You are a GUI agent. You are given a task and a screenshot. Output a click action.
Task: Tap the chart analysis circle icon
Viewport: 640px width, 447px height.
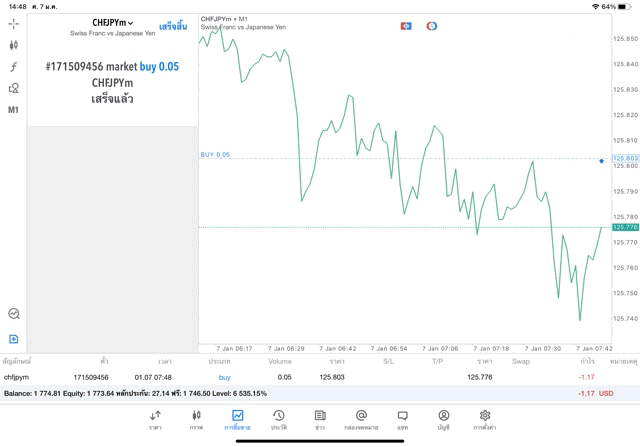click(x=14, y=314)
